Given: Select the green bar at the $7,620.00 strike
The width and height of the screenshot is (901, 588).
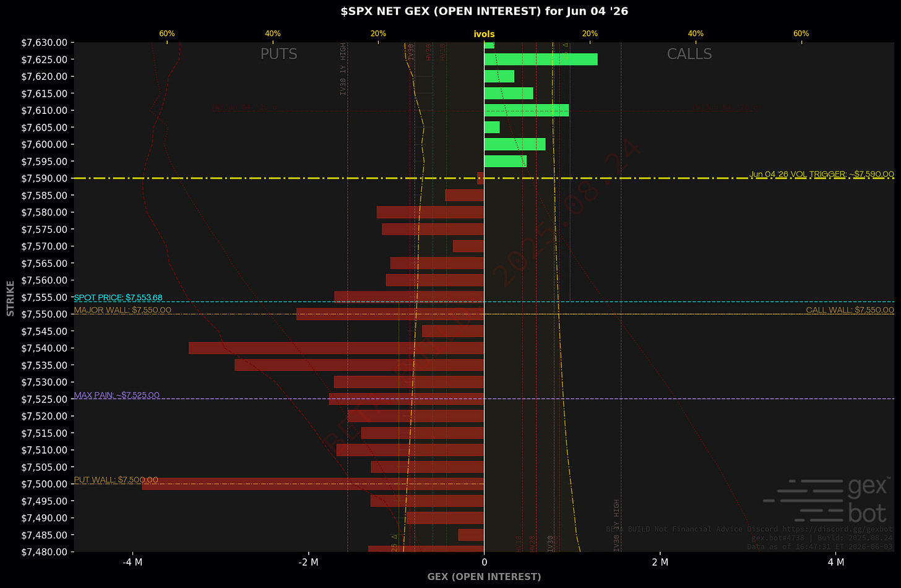Looking at the screenshot, I should 499,76.
